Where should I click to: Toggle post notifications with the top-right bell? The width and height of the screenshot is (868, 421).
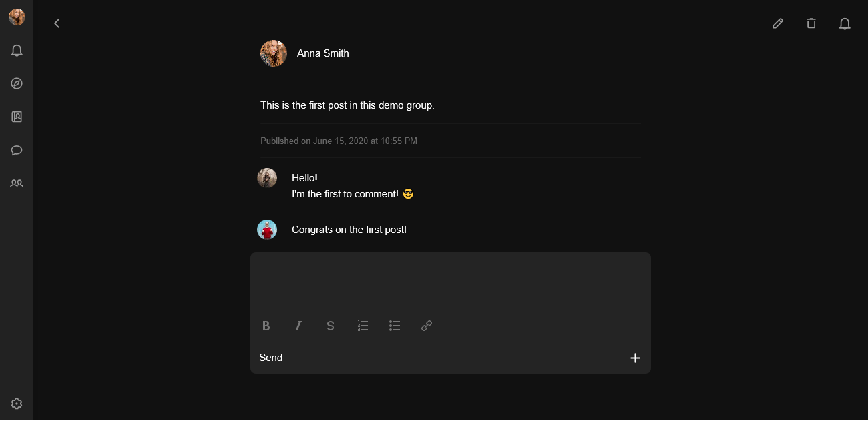point(845,23)
